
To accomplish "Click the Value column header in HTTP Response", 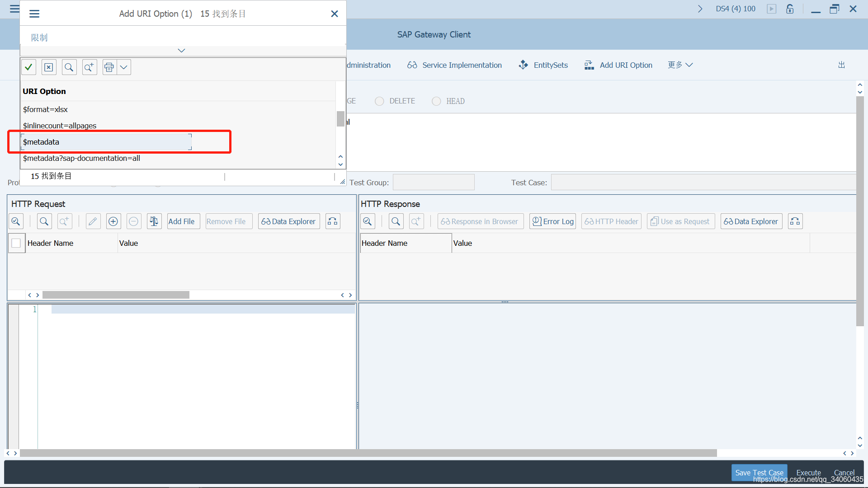I will 631,243.
